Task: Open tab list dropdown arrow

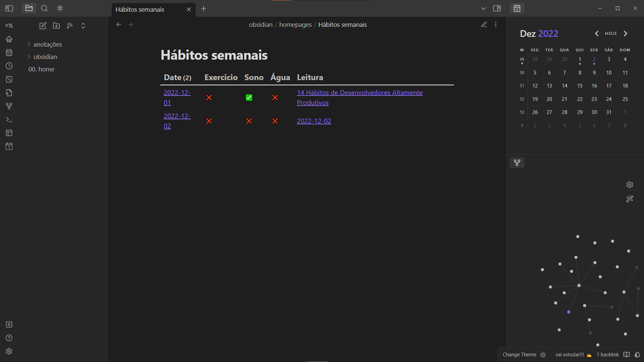Action: (x=483, y=8)
